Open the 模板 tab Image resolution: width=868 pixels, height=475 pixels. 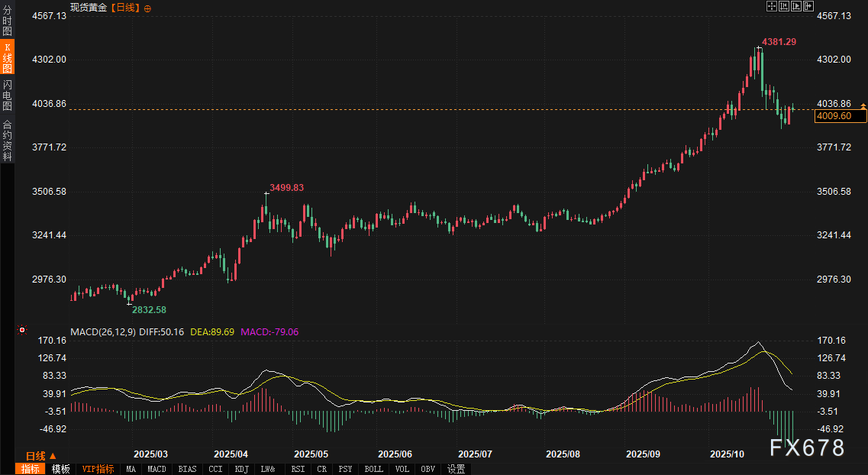click(60, 469)
